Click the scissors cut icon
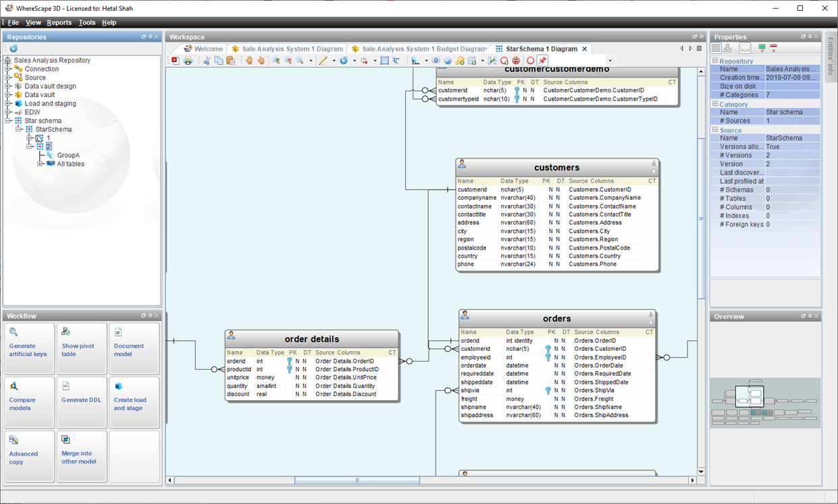 [x=207, y=61]
